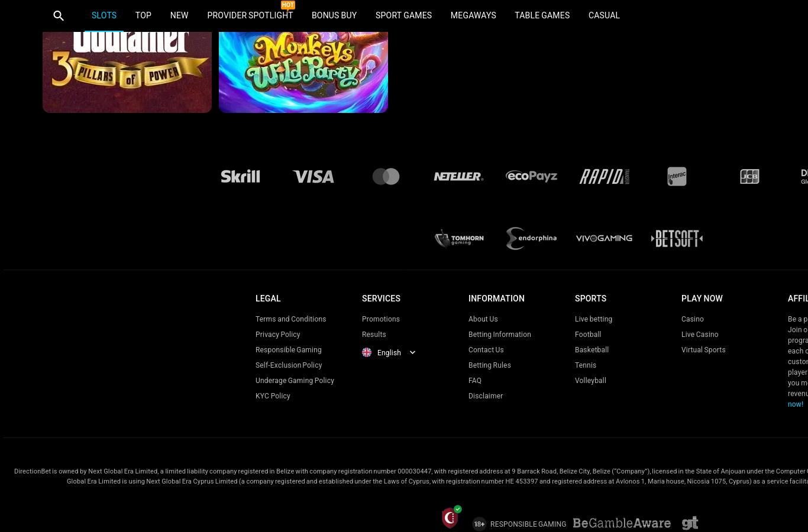
Task: Open the search magnifier icon
Action: (59, 16)
